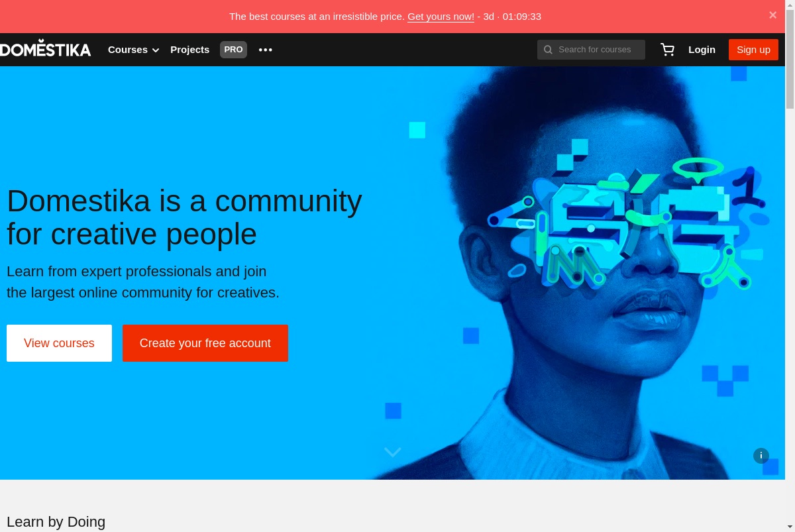The image size is (795, 532).
Task: Follow the Get yours now! link
Action: coord(441,17)
